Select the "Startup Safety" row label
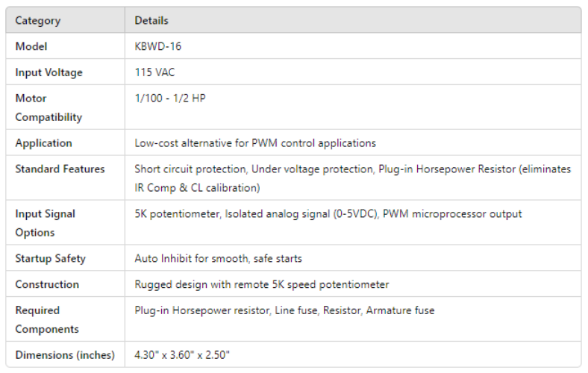 (51, 258)
